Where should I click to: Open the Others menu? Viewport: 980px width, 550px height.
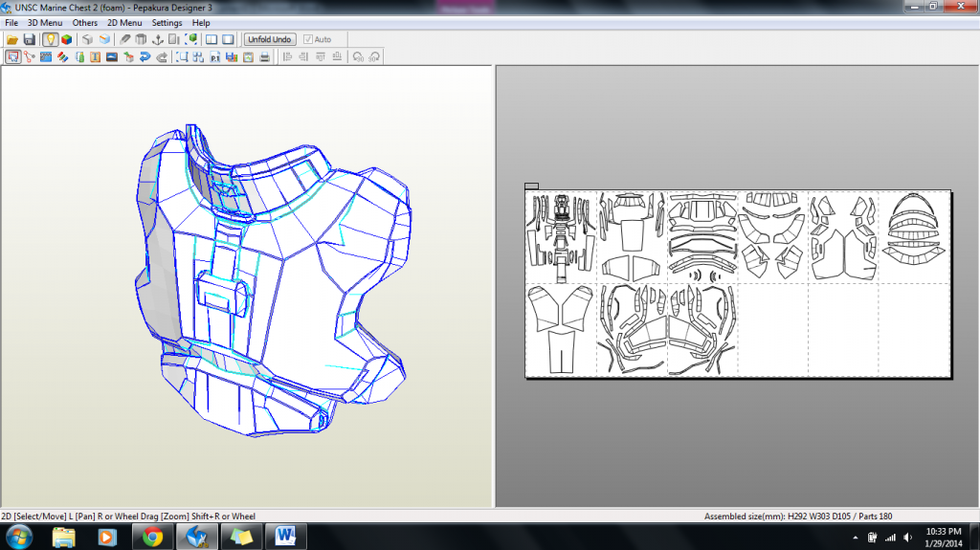point(84,23)
